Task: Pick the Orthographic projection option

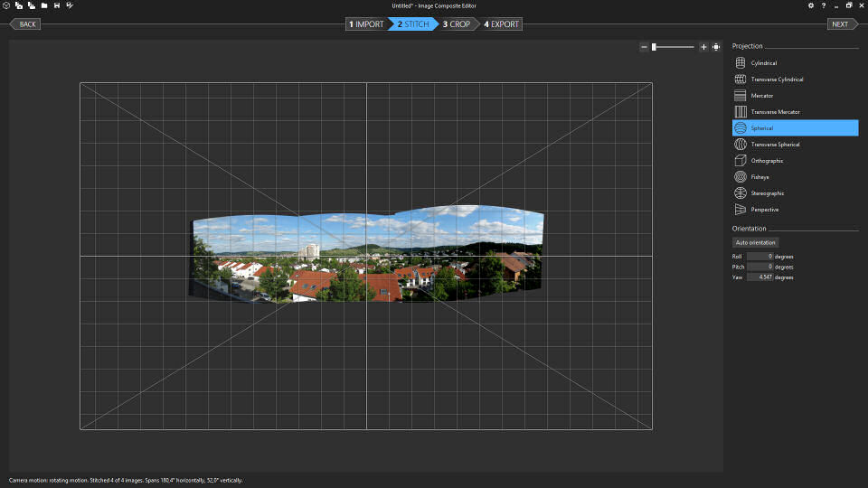Action: coord(767,161)
